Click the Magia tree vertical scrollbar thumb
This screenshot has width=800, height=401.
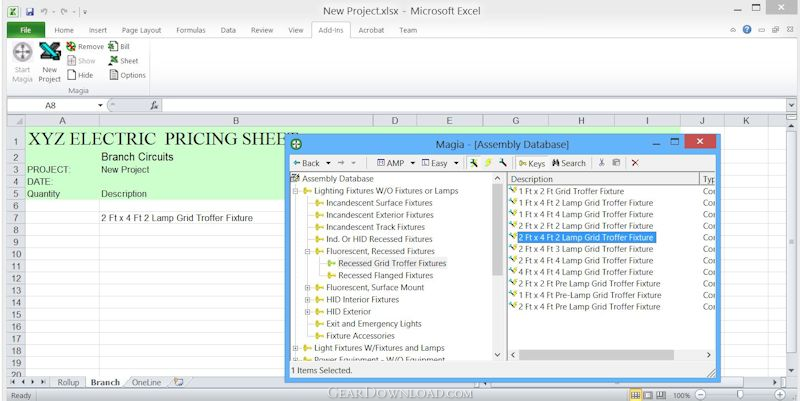click(498, 229)
